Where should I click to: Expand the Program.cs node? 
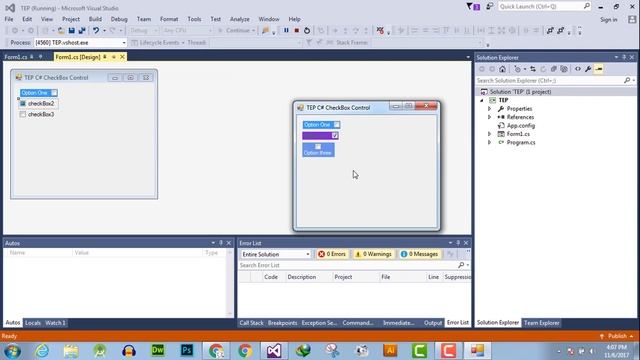489,143
